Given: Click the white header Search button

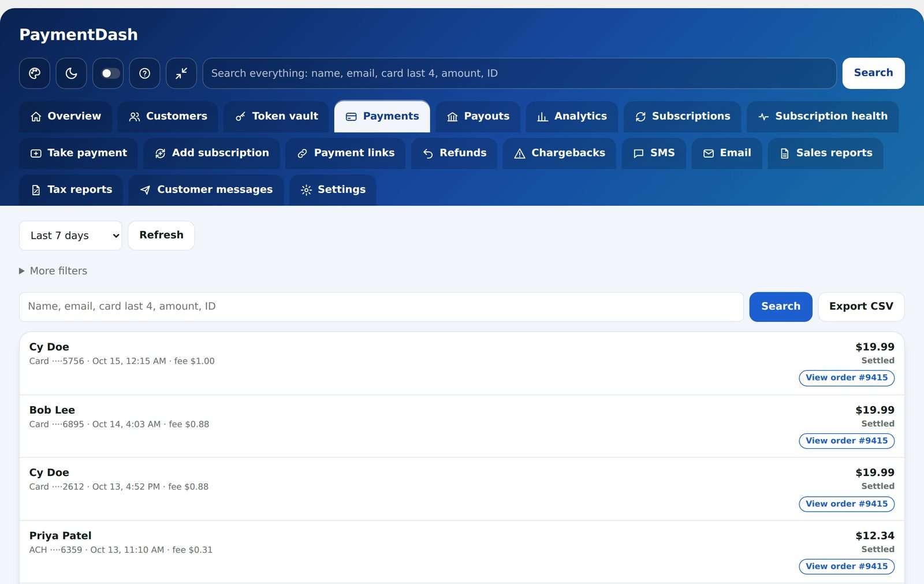Looking at the screenshot, I should tap(873, 73).
